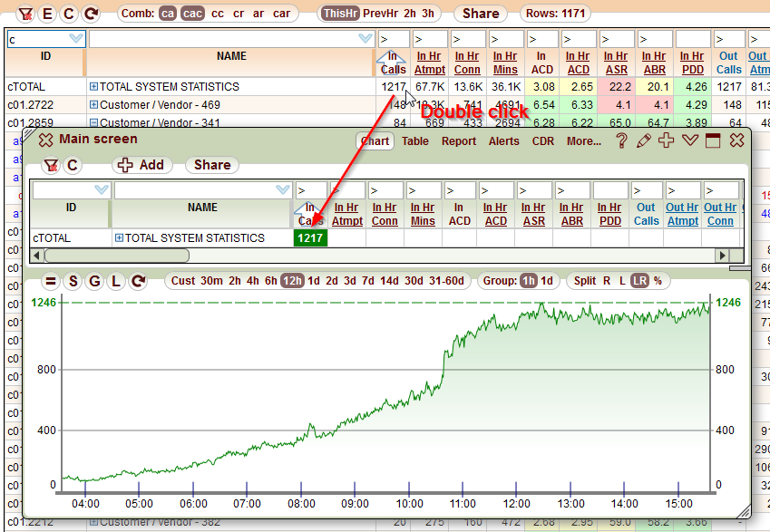Click the chart refresh icon

coord(138,281)
